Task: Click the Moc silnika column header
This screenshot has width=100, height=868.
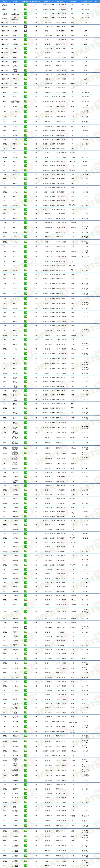Action: [x=61, y=1]
